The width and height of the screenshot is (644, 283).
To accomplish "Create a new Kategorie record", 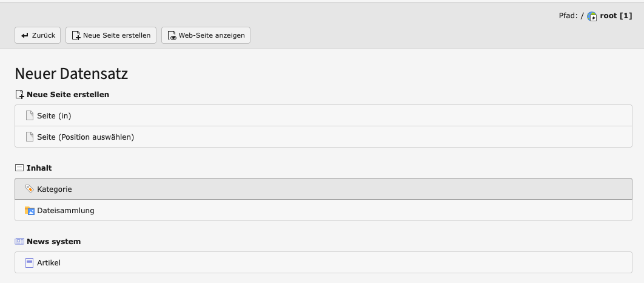I will pos(55,189).
